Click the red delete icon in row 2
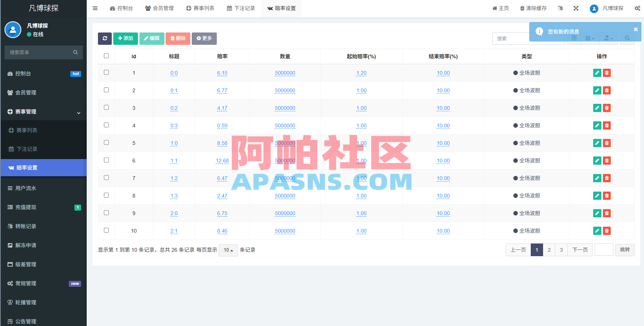The width and height of the screenshot is (644, 326). 607,90
